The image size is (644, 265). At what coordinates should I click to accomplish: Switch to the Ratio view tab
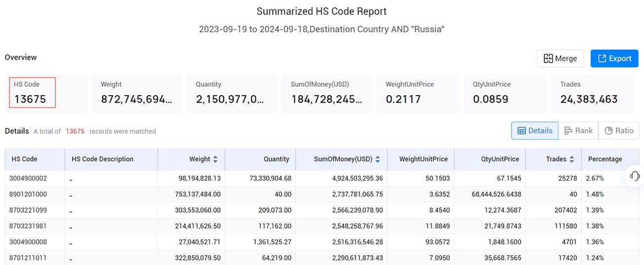pos(619,131)
